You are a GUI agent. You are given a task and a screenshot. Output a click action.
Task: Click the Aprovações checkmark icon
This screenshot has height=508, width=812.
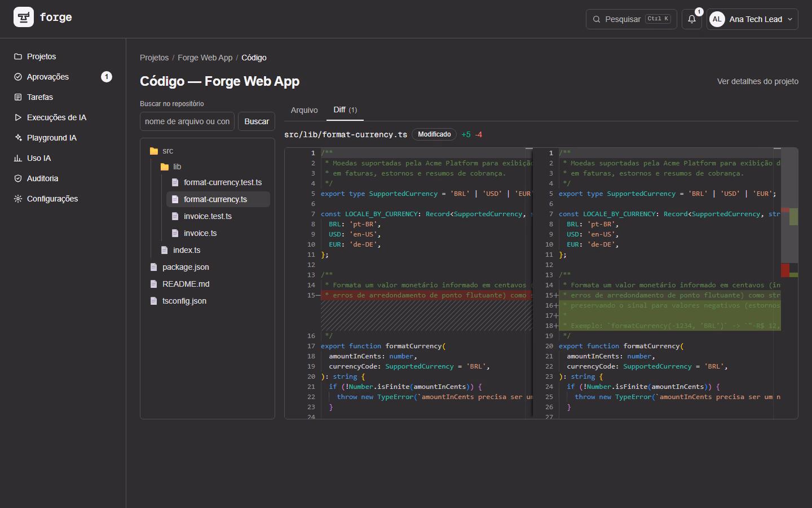coord(18,77)
